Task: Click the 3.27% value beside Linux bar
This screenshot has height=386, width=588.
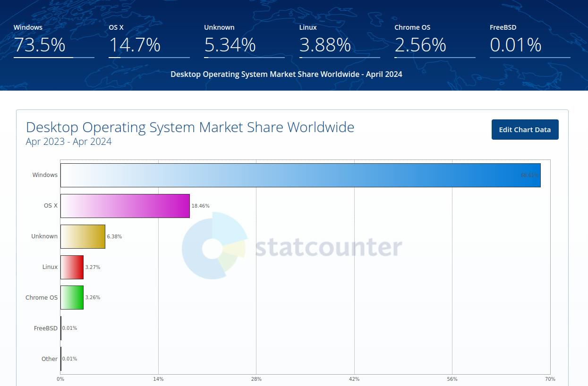Action: coord(93,267)
